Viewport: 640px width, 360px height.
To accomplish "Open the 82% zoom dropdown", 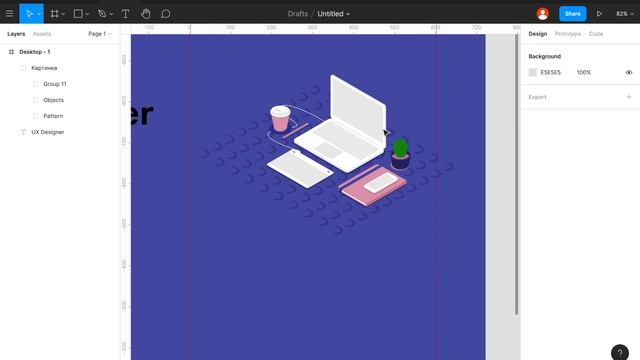I will [x=624, y=13].
